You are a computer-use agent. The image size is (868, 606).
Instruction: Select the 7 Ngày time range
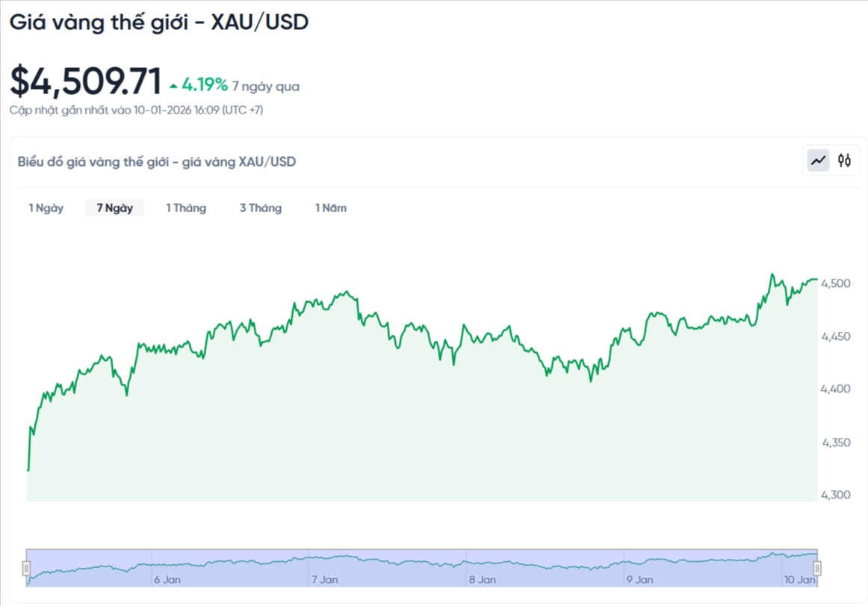pos(114,208)
